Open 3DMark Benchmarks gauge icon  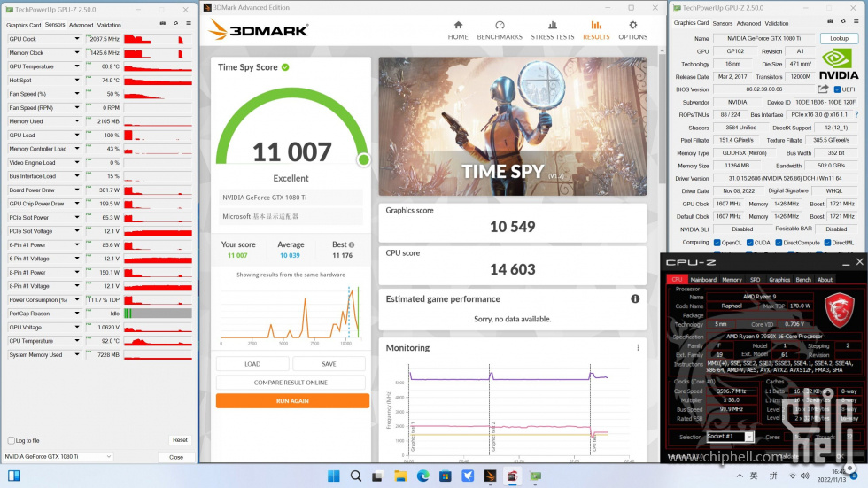pyautogui.click(x=500, y=25)
